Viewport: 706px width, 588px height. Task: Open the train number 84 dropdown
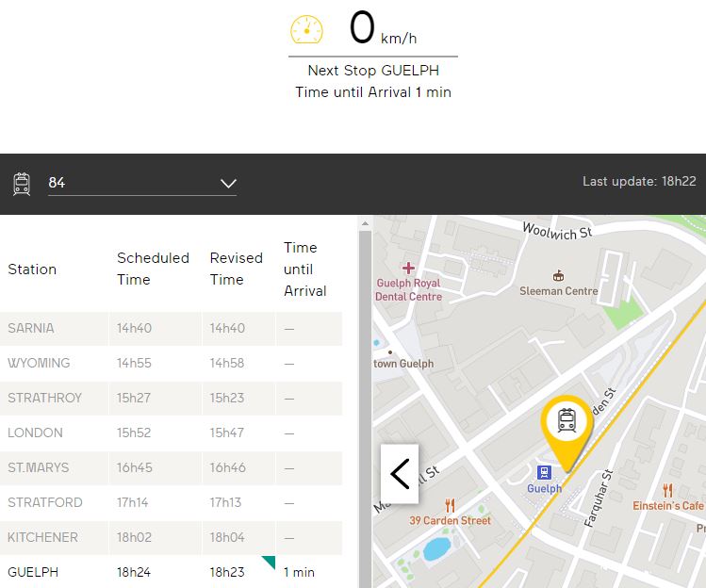[x=141, y=183]
